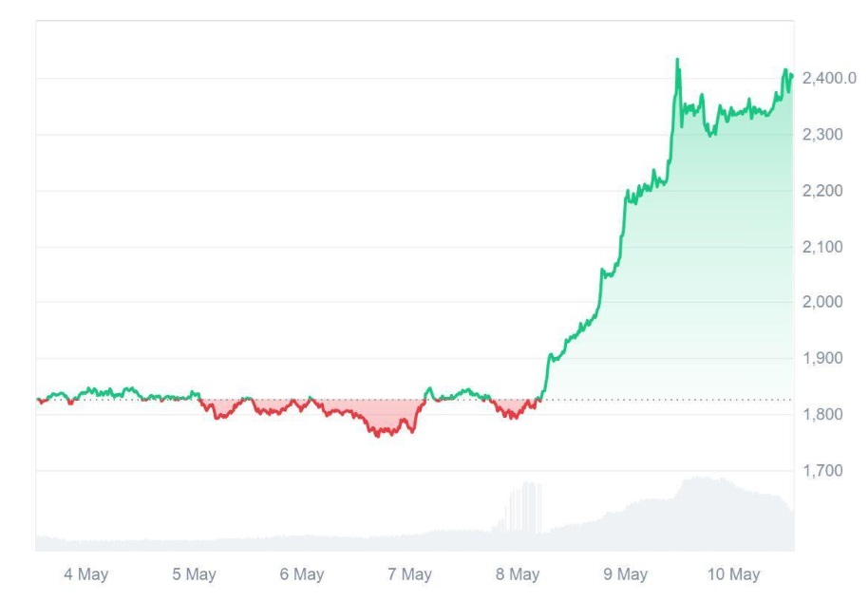
Task: Click the 2,100 price label
Action: pos(822,247)
